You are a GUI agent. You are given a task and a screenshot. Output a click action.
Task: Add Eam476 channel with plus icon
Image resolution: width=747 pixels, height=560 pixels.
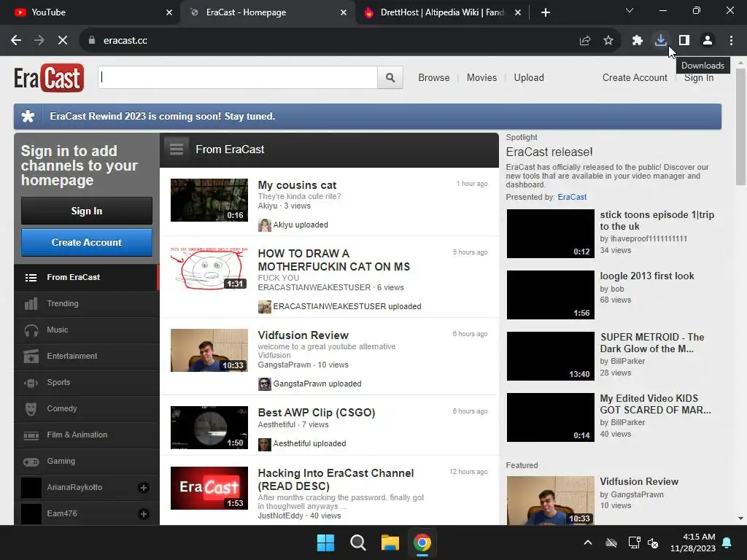(x=144, y=514)
